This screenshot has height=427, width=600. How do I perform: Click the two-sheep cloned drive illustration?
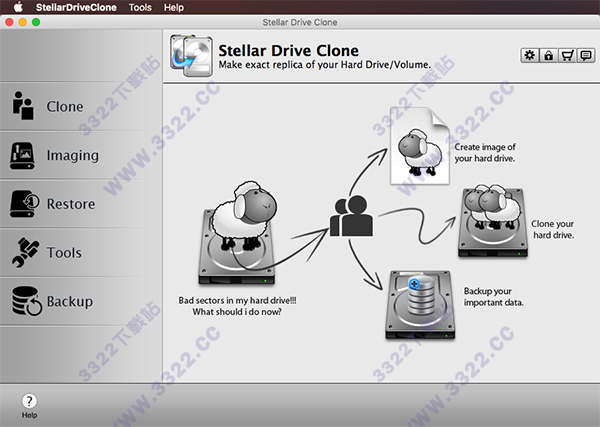[x=493, y=221]
